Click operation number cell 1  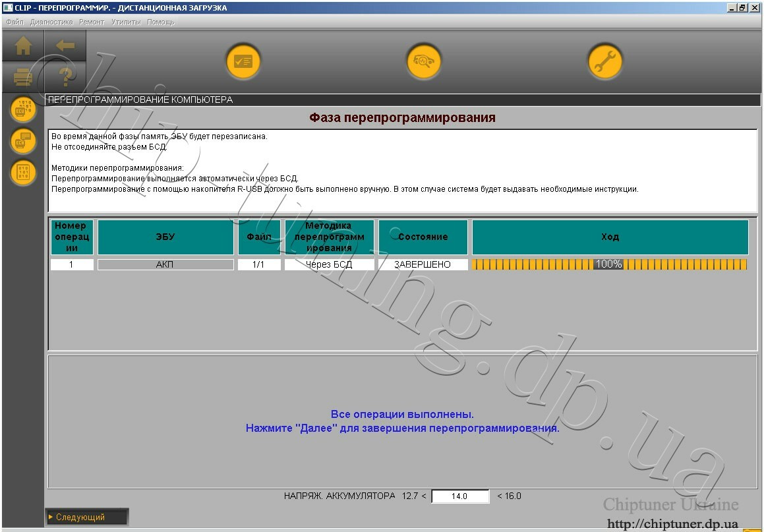point(72,264)
